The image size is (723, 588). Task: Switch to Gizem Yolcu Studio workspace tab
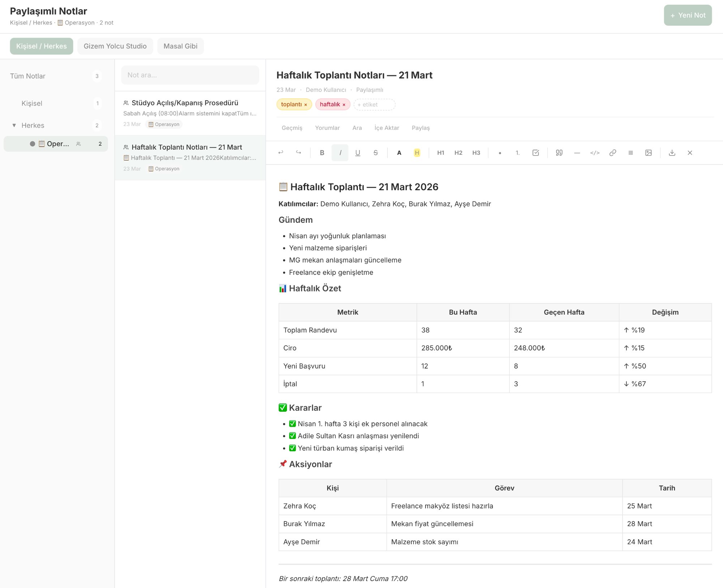[x=115, y=46]
